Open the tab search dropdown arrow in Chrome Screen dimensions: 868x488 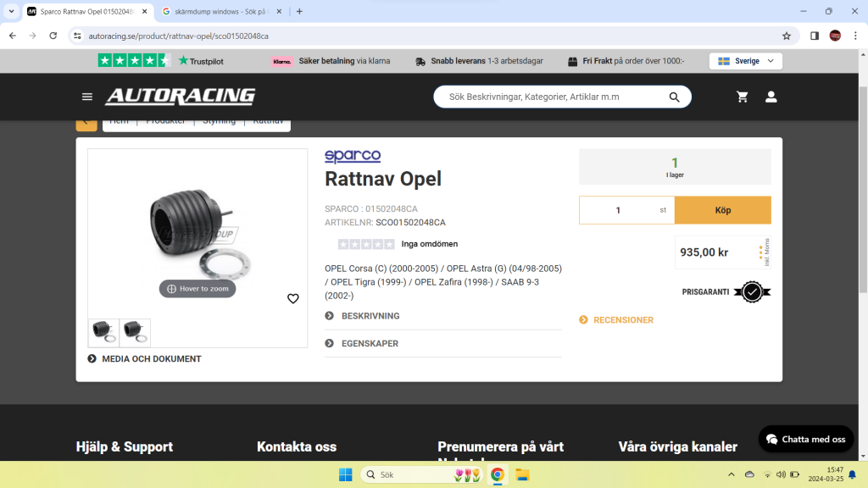11,11
